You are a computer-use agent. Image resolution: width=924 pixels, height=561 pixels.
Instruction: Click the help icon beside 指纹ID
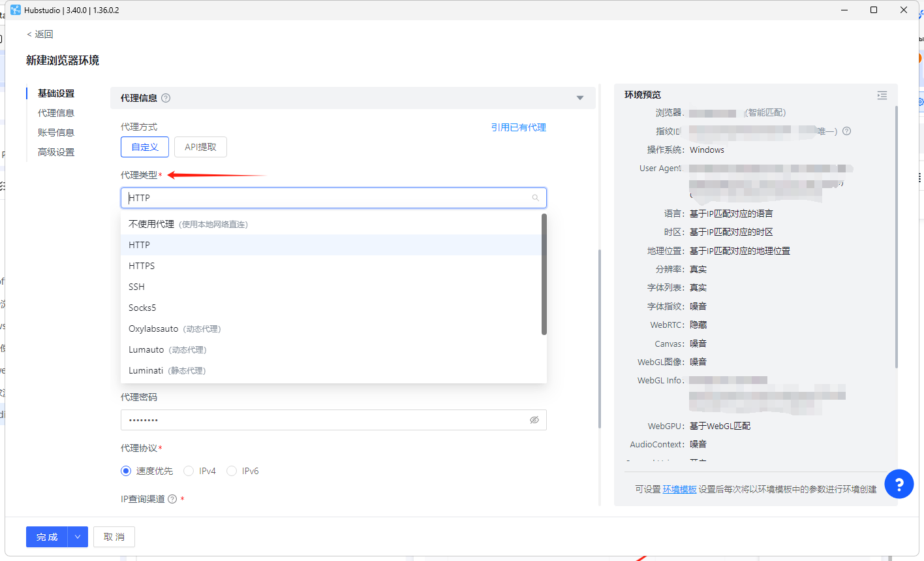846,131
